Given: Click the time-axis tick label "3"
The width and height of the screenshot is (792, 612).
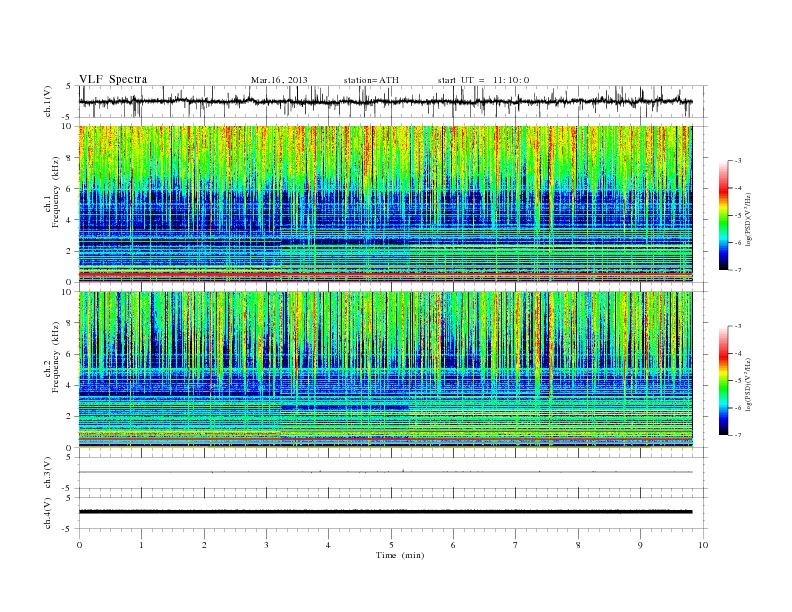Looking at the screenshot, I should pyautogui.click(x=266, y=545).
